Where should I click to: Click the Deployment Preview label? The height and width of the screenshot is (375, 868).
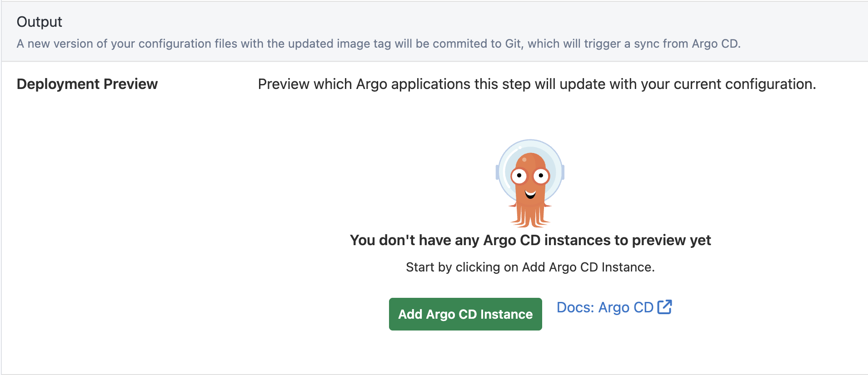pos(87,84)
